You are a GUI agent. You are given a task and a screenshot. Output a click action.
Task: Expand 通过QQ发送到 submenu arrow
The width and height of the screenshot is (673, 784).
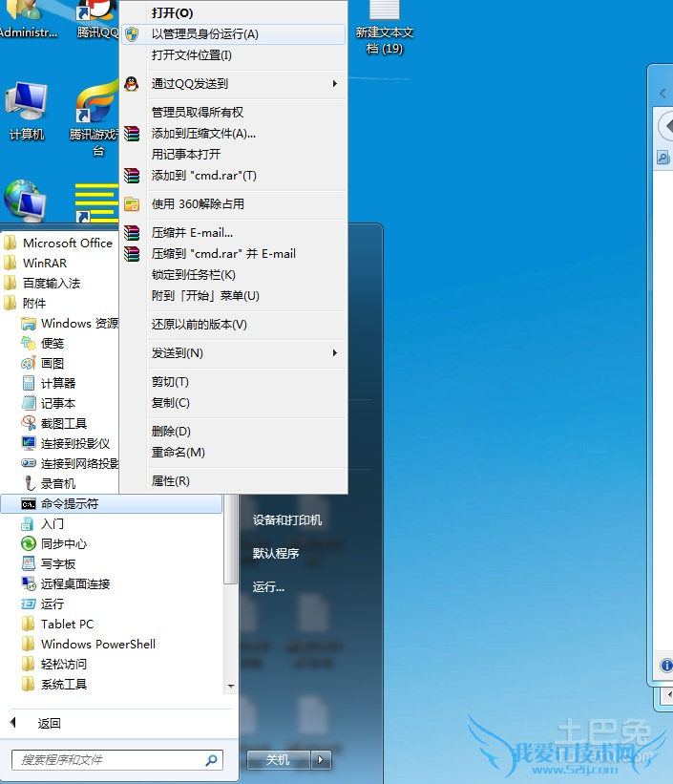[335, 83]
